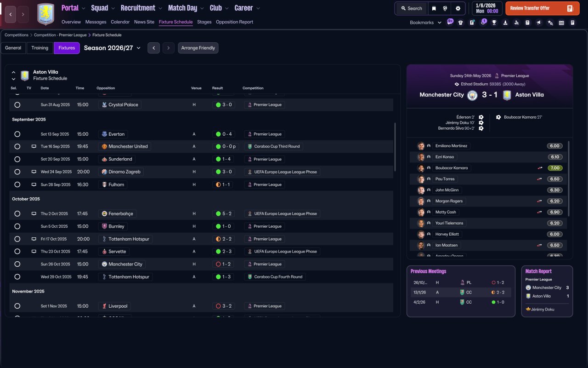Screen dimensions: 588x368
Task: Click the Aston Villa crest in match panel
Action: [507, 95]
